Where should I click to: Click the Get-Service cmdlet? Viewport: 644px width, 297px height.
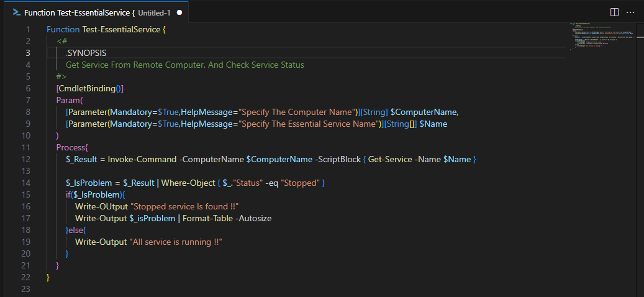[x=390, y=160]
